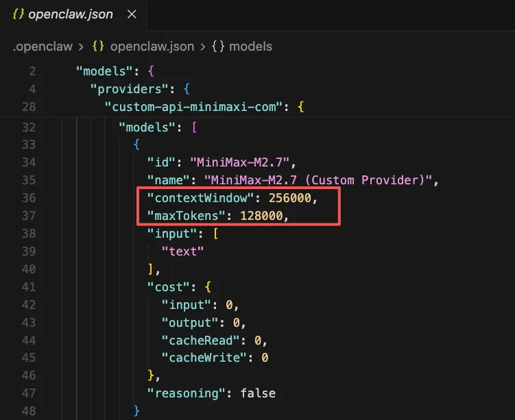Click the "id" key on line 34

coord(162,162)
